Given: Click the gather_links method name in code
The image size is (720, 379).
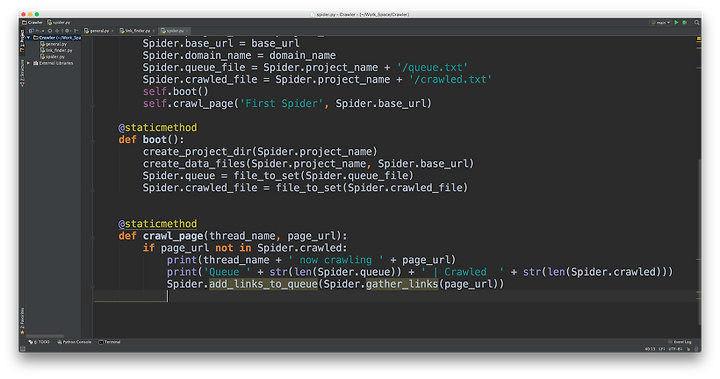Looking at the screenshot, I should 402,284.
